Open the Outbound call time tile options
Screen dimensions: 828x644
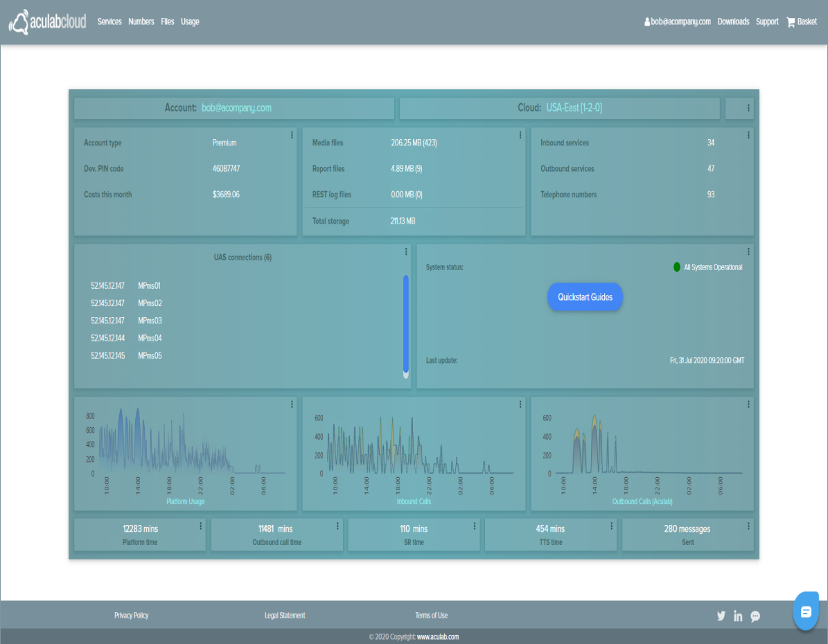click(337, 526)
